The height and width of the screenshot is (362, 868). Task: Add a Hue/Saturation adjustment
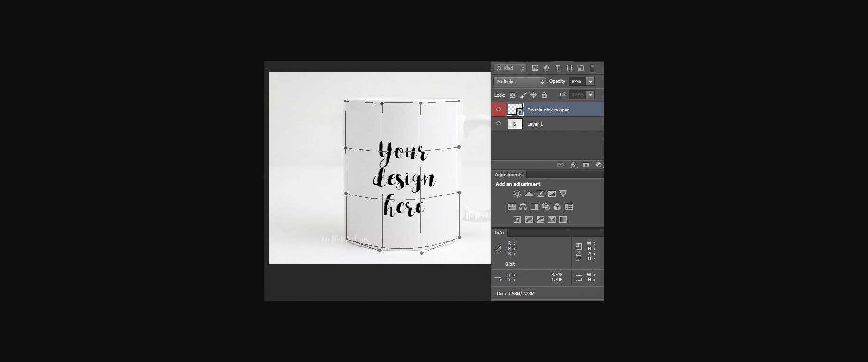(x=512, y=207)
